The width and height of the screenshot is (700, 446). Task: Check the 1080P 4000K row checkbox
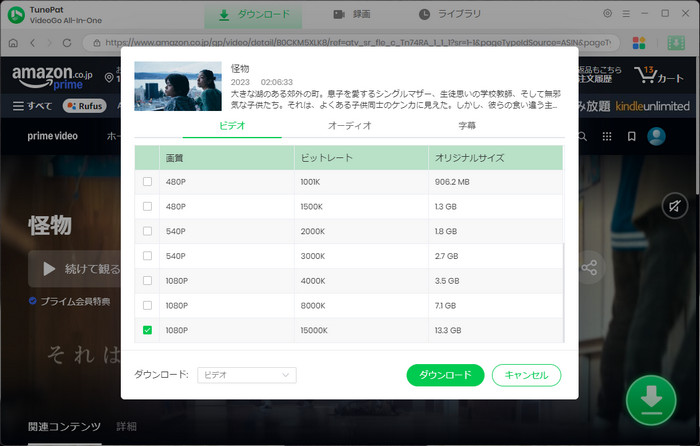(147, 280)
